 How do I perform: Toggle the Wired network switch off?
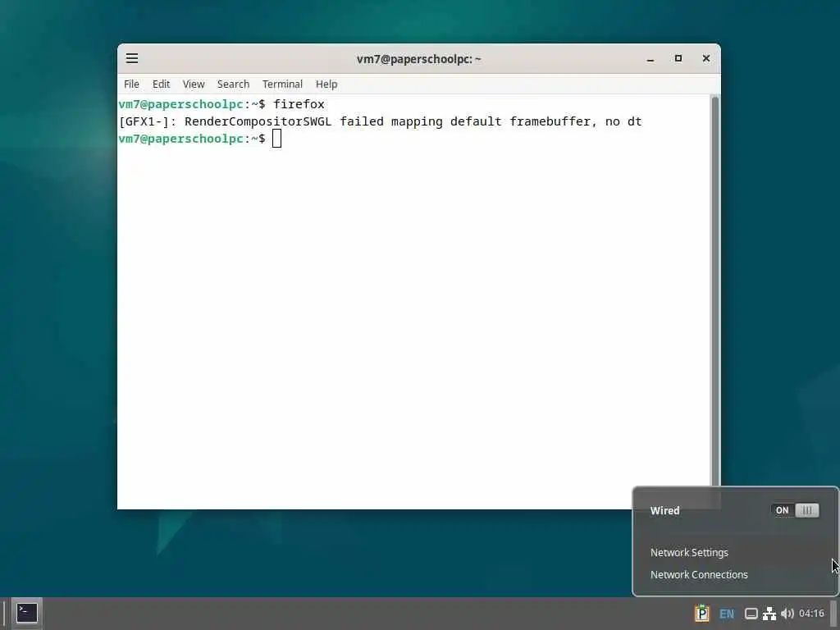(x=795, y=510)
